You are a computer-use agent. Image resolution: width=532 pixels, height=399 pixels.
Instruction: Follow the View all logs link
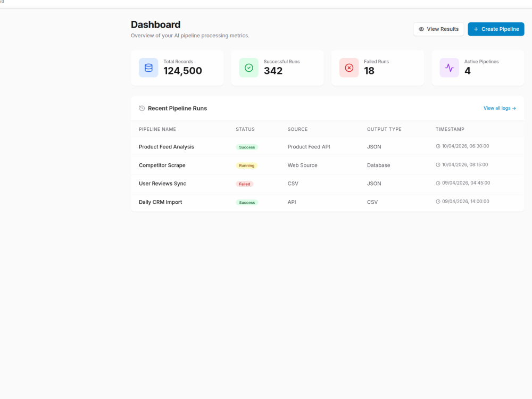(x=500, y=108)
